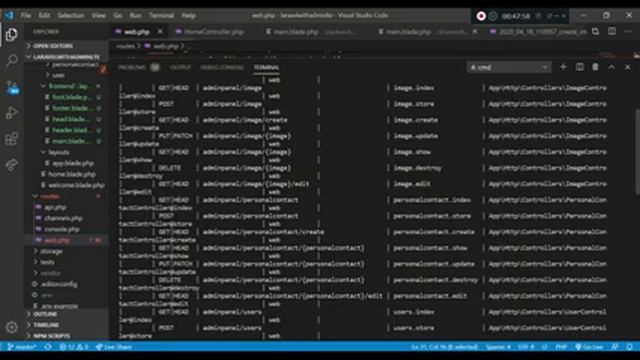Open the Extensions view
The width and height of the screenshot is (640, 360).
[11, 139]
